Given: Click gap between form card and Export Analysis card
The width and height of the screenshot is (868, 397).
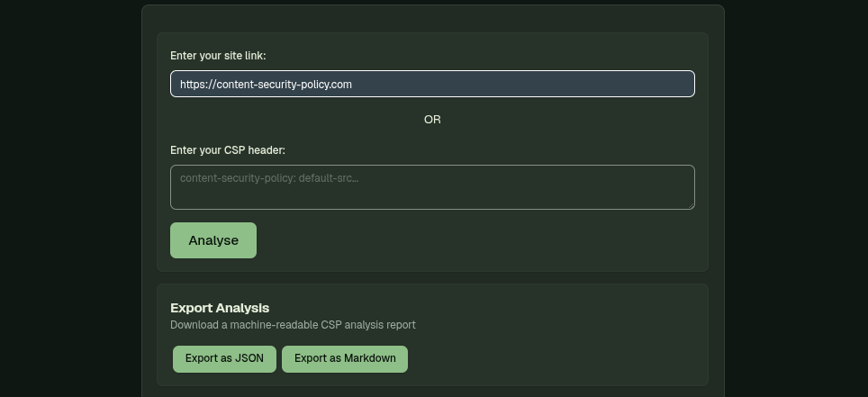Looking at the screenshot, I should (432, 277).
